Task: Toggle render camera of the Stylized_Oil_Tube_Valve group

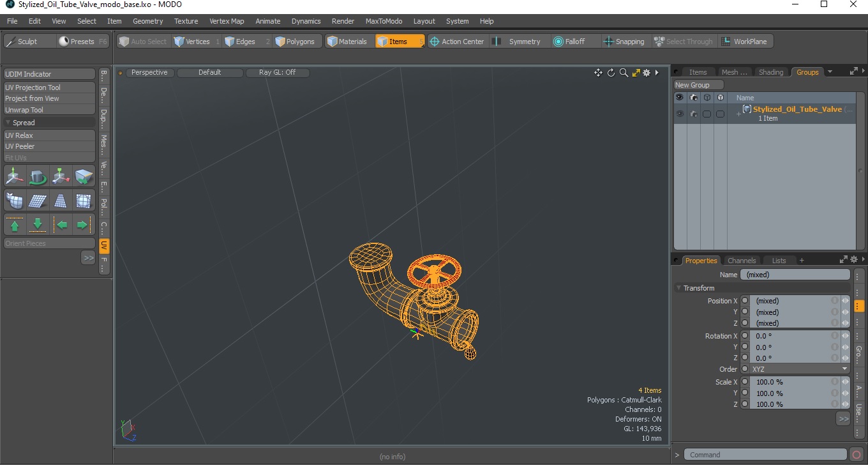Action: click(693, 114)
